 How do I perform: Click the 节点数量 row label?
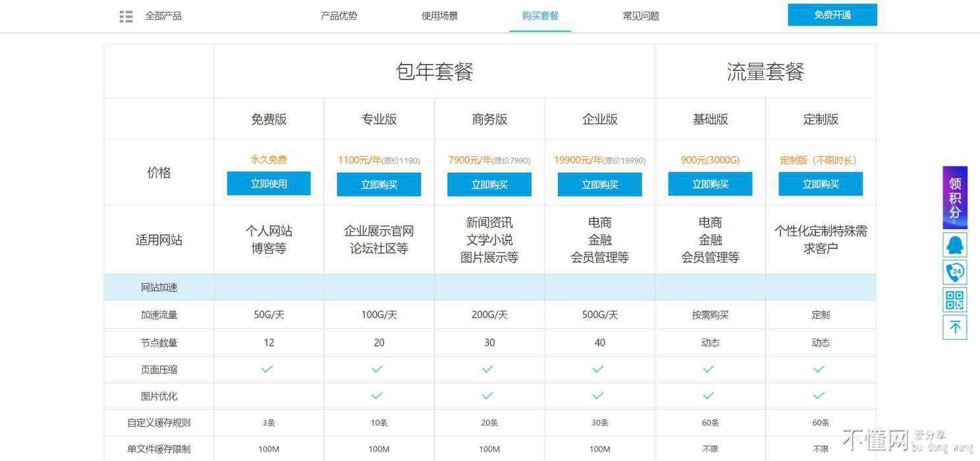click(x=159, y=342)
